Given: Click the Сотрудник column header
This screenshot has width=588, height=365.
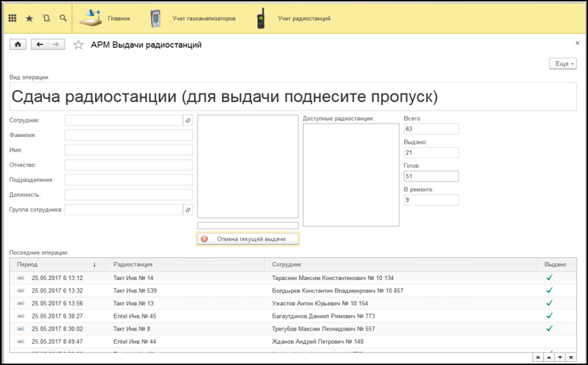Looking at the screenshot, I should click(x=401, y=264).
